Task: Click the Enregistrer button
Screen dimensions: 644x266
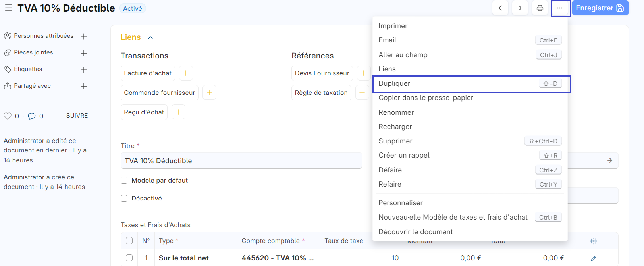Action: (600, 8)
